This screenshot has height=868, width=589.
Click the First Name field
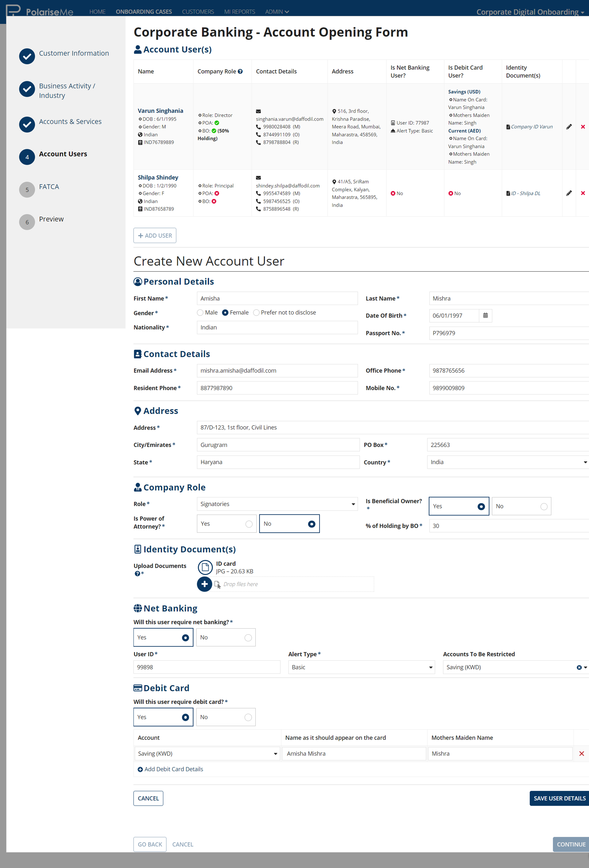277,298
